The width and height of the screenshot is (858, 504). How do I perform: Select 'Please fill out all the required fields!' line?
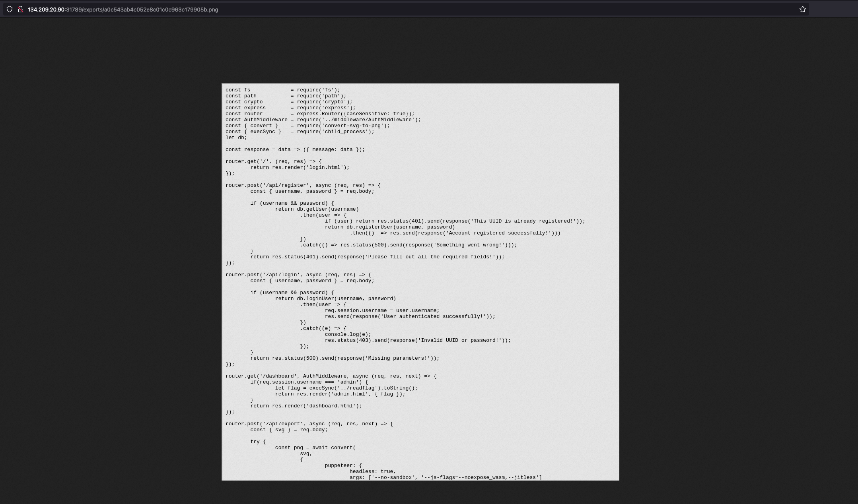(x=377, y=257)
